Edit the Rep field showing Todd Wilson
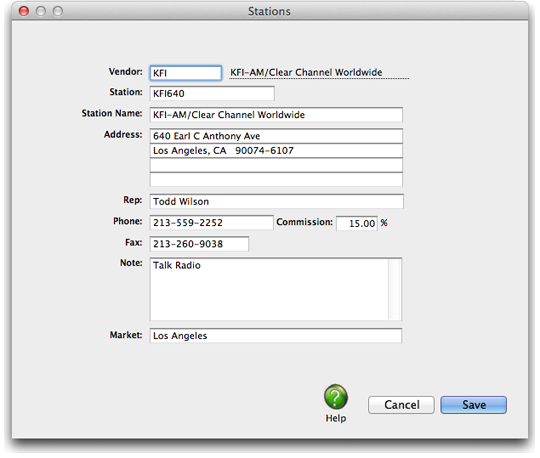540x458 pixels. click(x=277, y=201)
